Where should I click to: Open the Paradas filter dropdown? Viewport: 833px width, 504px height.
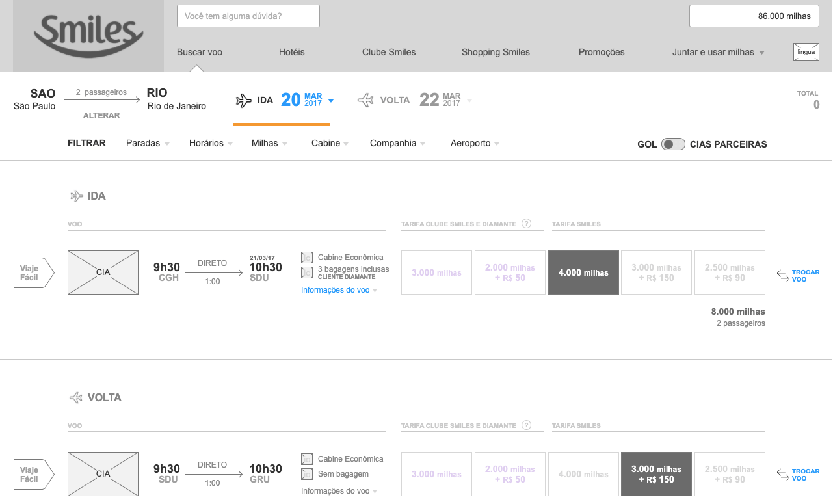click(148, 143)
